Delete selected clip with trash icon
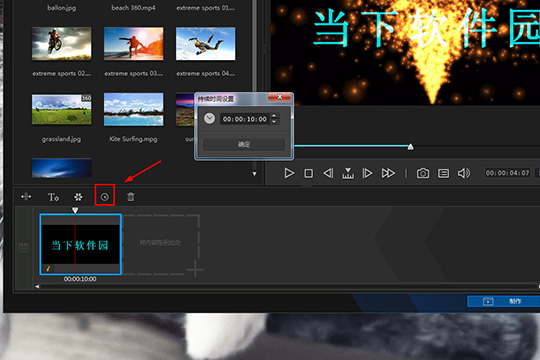540x360 pixels. pyautogui.click(x=131, y=197)
